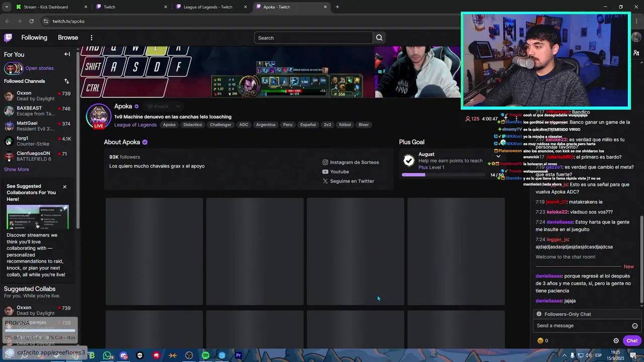Select the River stream tag
This screenshot has width=644, height=362.
pyautogui.click(x=364, y=125)
